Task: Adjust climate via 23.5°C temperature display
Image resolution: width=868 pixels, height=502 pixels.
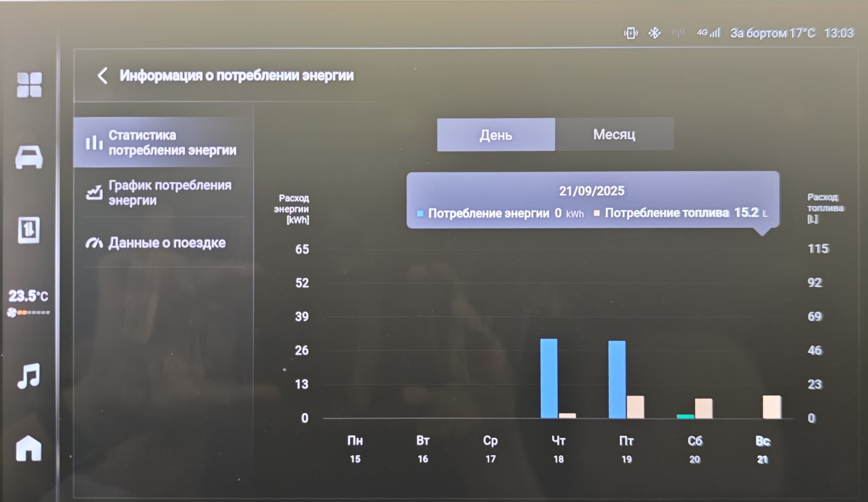Action: coord(28,296)
